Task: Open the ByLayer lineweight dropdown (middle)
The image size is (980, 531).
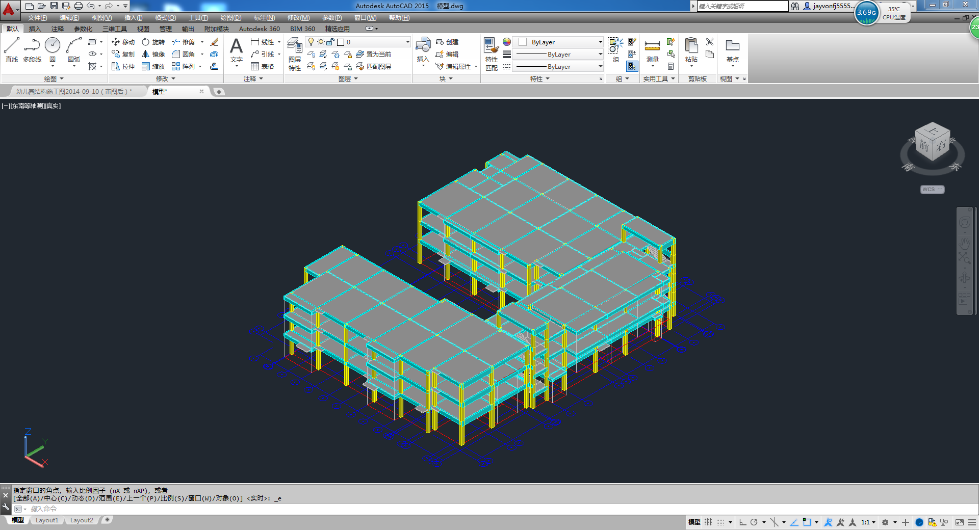Action: click(x=558, y=54)
